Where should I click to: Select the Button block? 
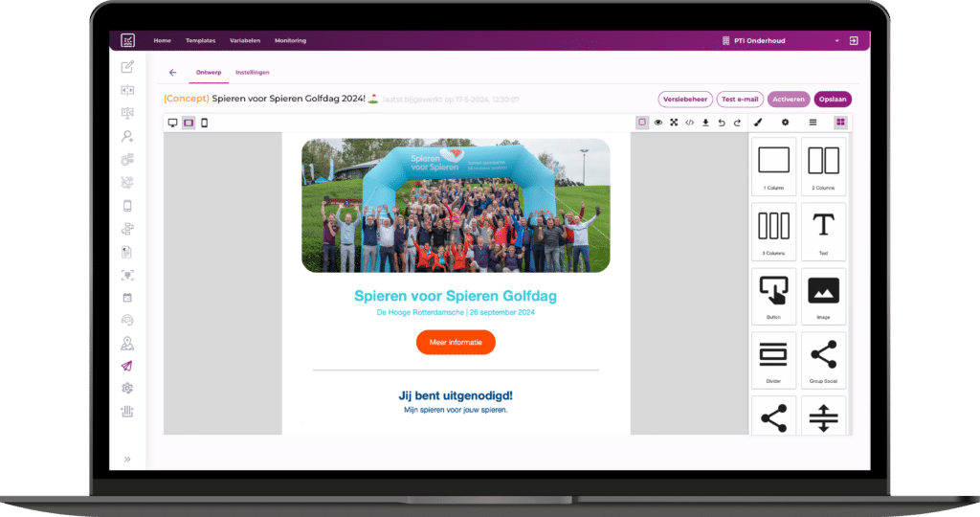pos(773,297)
